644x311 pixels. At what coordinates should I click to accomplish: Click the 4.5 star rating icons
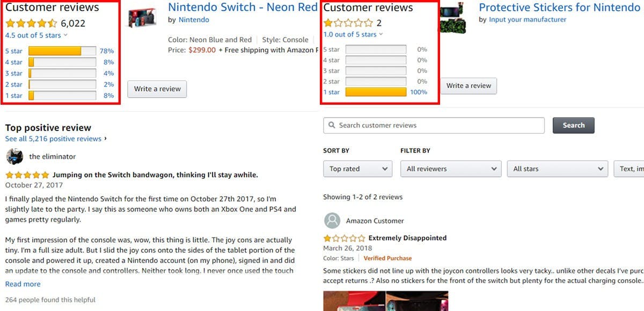point(31,24)
